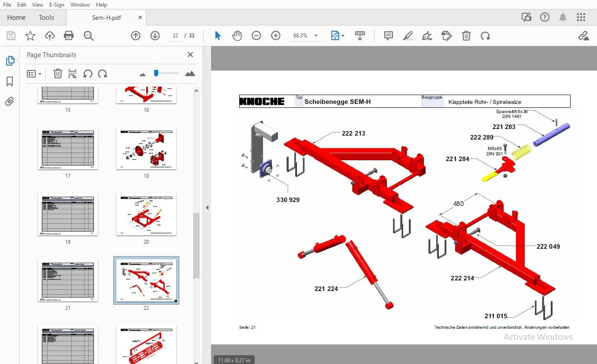Open the Page Thumbnails sidebar icon
The height and width of the screenshot is (364, 597).
point(10,61)
